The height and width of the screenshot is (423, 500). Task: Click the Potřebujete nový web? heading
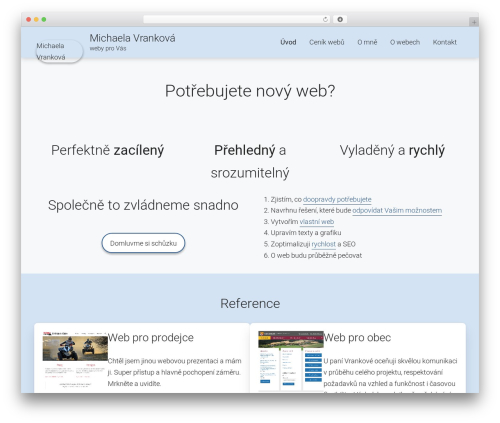pyautogui.click(x=250, y=91)
